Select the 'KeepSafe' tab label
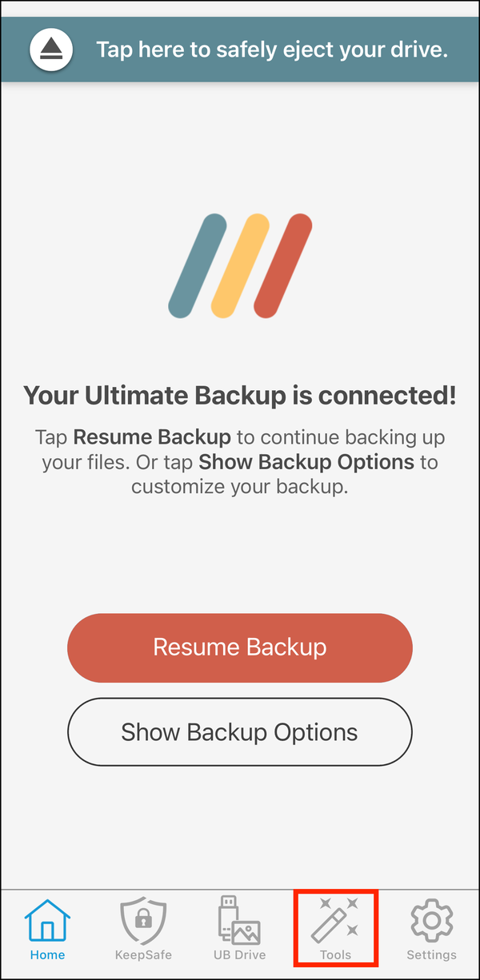 point(143,954)
